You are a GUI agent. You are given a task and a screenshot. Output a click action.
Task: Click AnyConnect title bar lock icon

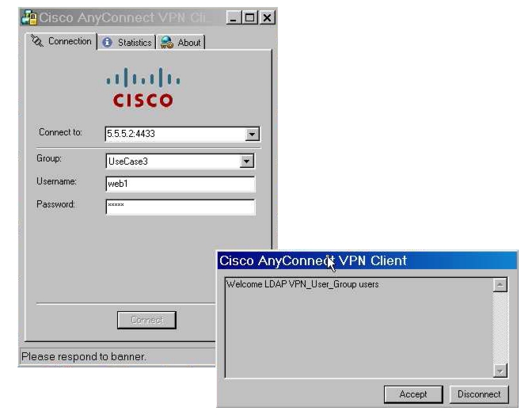pos(29,17)
